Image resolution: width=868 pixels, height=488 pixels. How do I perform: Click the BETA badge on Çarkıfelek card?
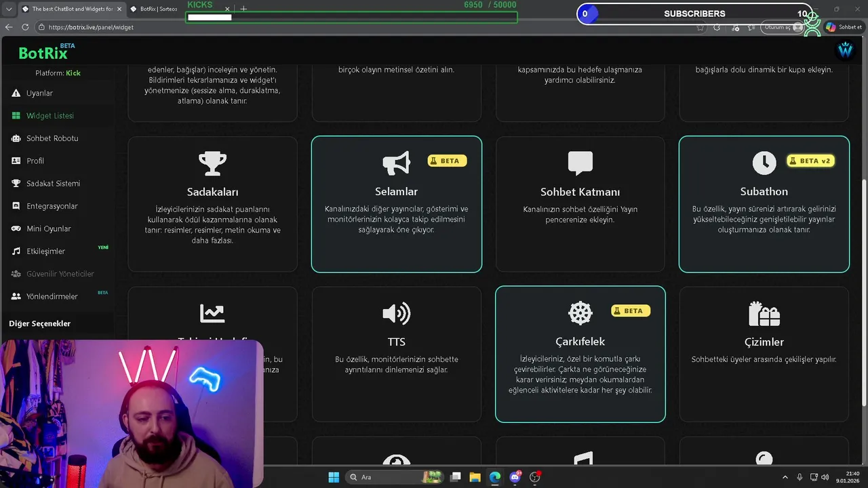coord(631,310)
